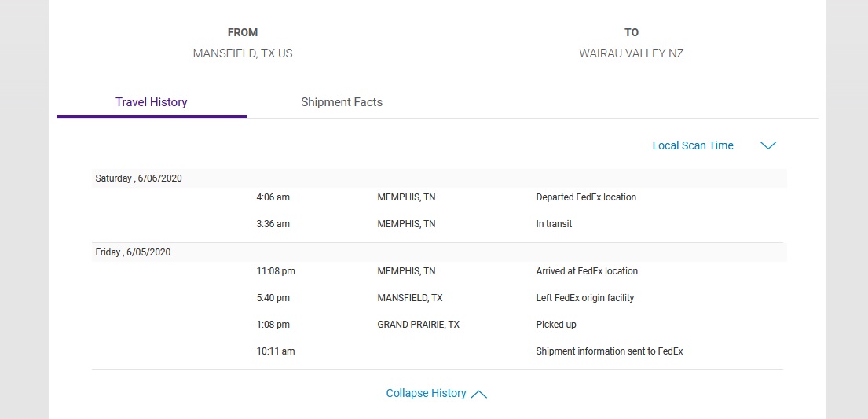The image size is (868, 419).
Task: Click the Arrived at FedEx location entry
Action: [x=587, y=271]
